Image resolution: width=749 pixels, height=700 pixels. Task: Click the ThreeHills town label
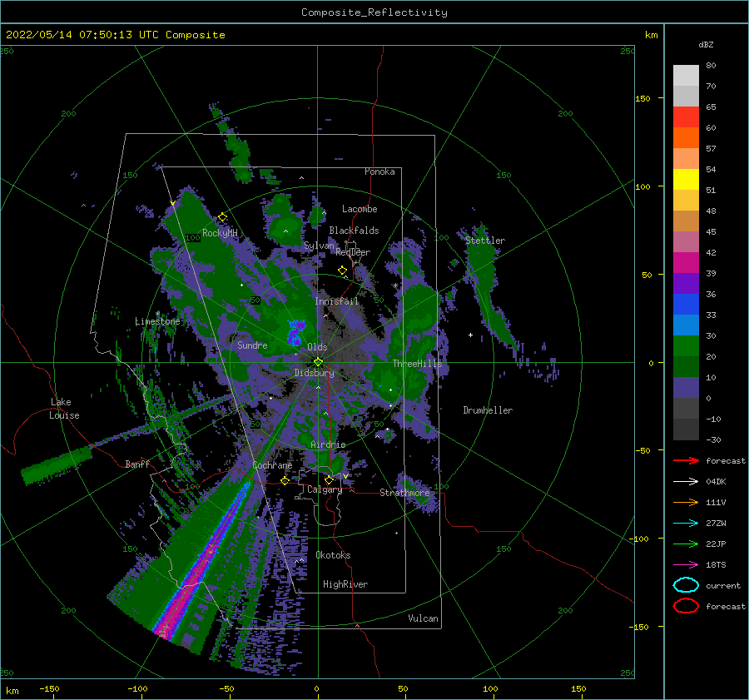[417, 364]
